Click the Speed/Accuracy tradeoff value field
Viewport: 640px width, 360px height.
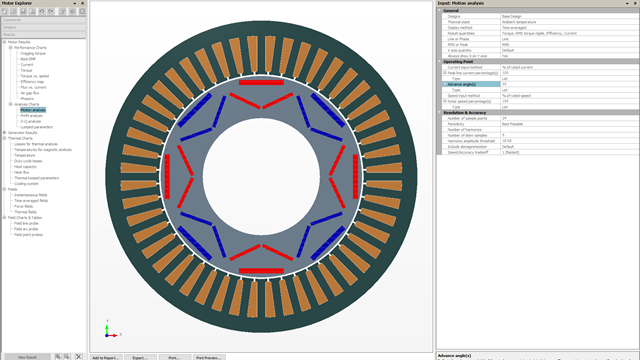coord(570,152)
